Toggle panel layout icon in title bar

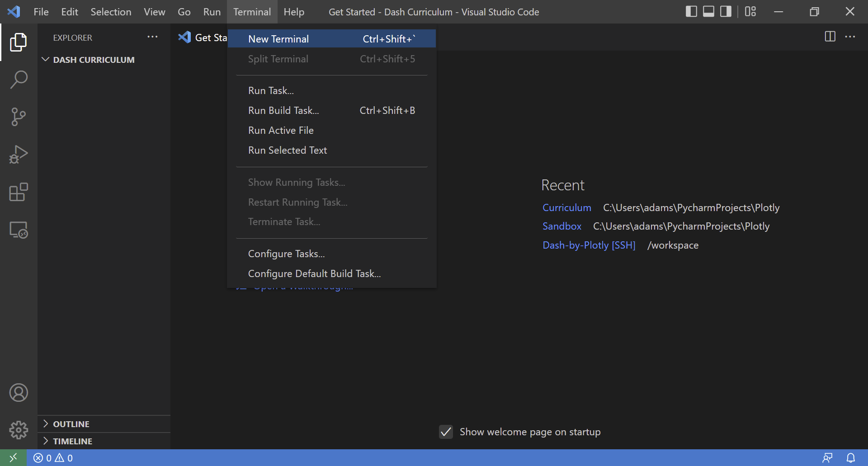tap(709, 12)
